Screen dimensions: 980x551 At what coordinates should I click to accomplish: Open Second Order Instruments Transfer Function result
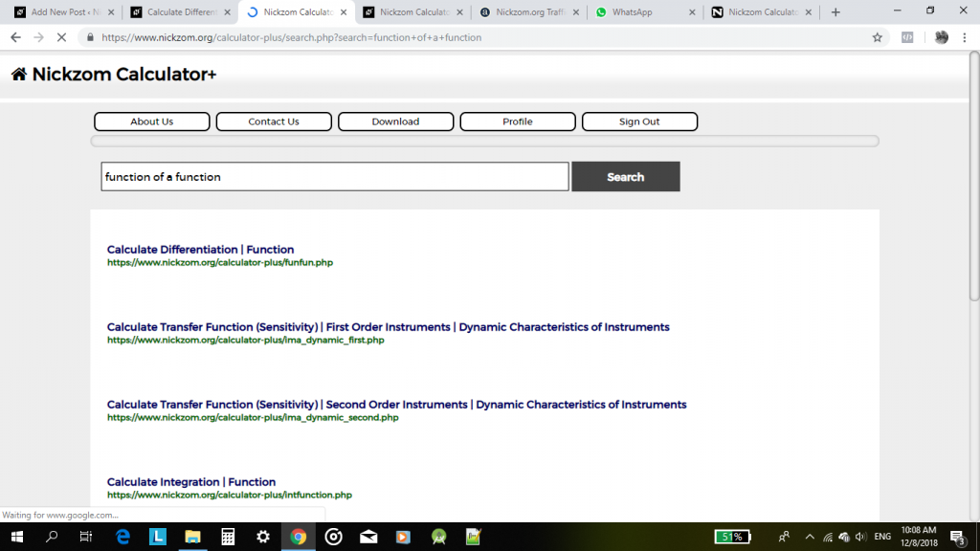pos(396,405)
